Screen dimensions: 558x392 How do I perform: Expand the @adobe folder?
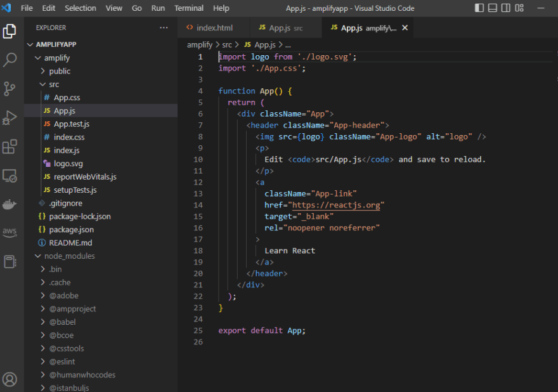click(101, 296)
